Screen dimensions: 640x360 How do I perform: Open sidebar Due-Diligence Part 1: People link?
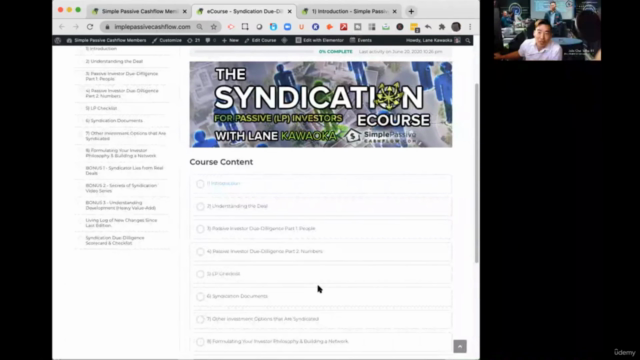click(x=122, y=76)
